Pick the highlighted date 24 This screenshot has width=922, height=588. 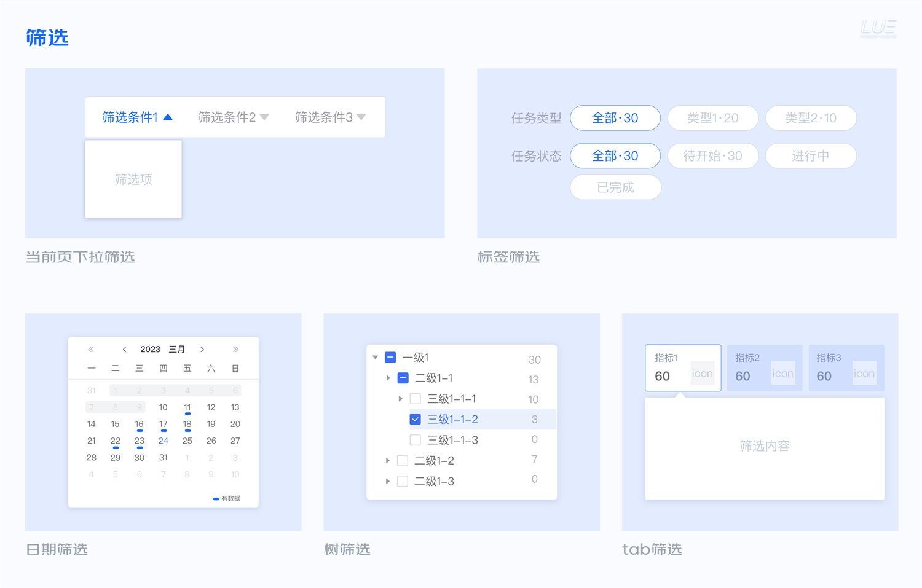pyautogui.click(x=163, y=441)
